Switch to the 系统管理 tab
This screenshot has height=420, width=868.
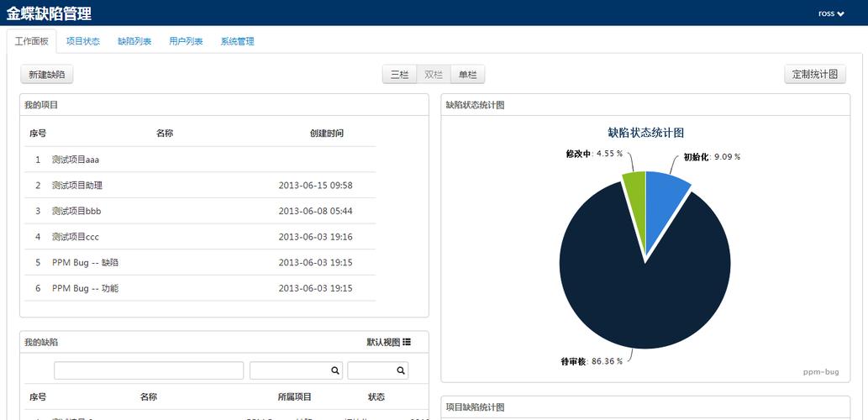pyautogui.click(x=238, y=41)
